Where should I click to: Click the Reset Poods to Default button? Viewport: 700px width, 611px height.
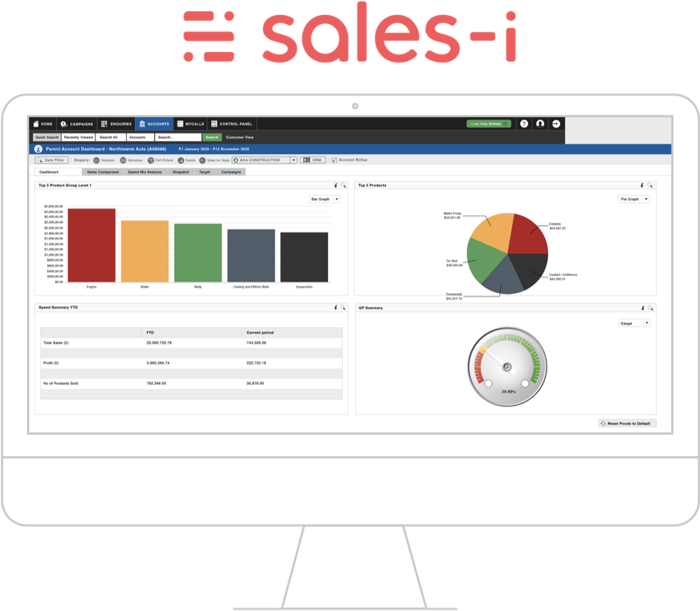[627, 423]
